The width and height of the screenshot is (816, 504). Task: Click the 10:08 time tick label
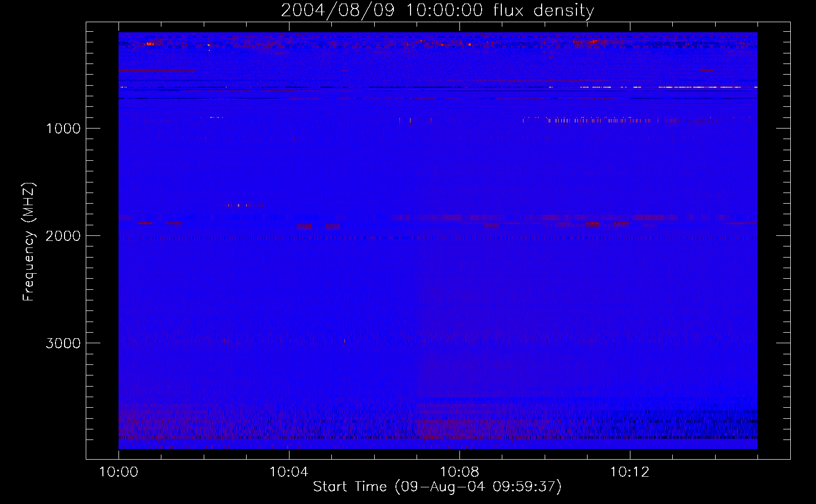[x=459, y=472]
